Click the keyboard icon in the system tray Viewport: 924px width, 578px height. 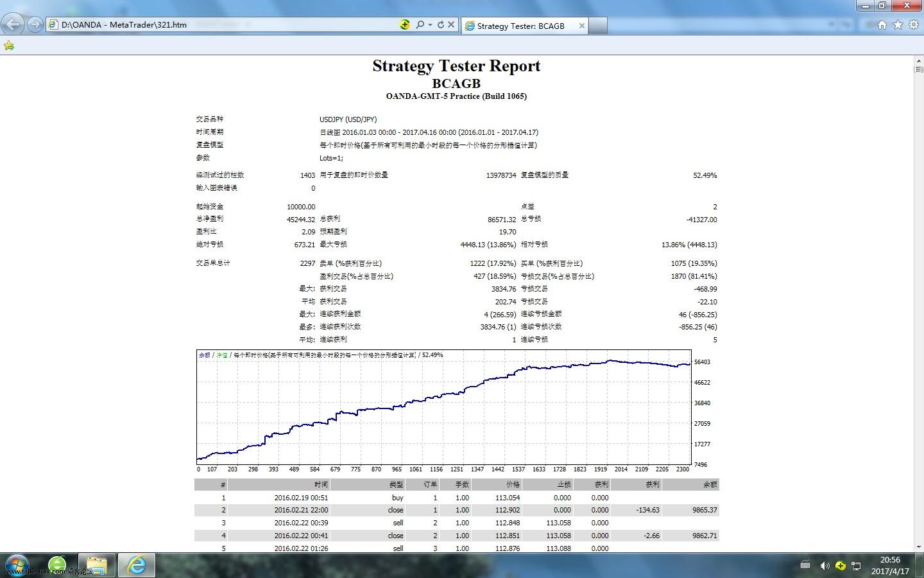point(805,565)
